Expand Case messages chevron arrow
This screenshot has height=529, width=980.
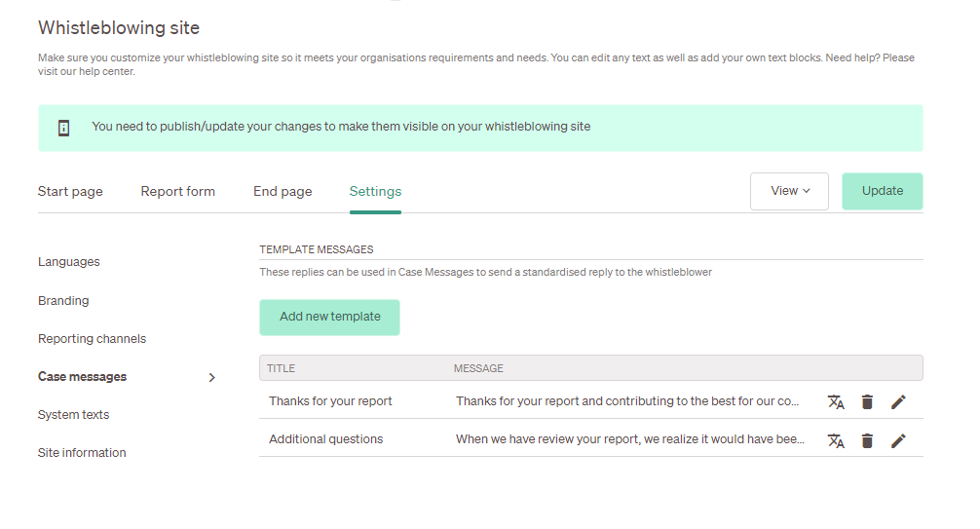click(211, 377)
